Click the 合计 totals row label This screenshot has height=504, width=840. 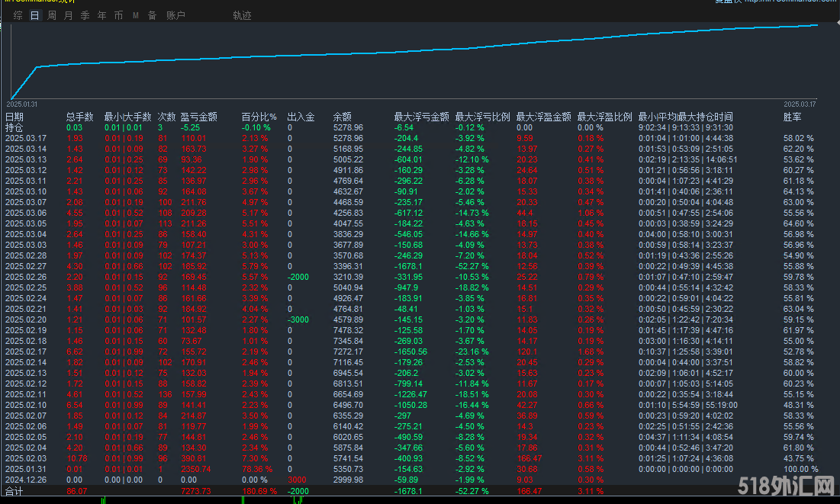[x=14, y=493]
